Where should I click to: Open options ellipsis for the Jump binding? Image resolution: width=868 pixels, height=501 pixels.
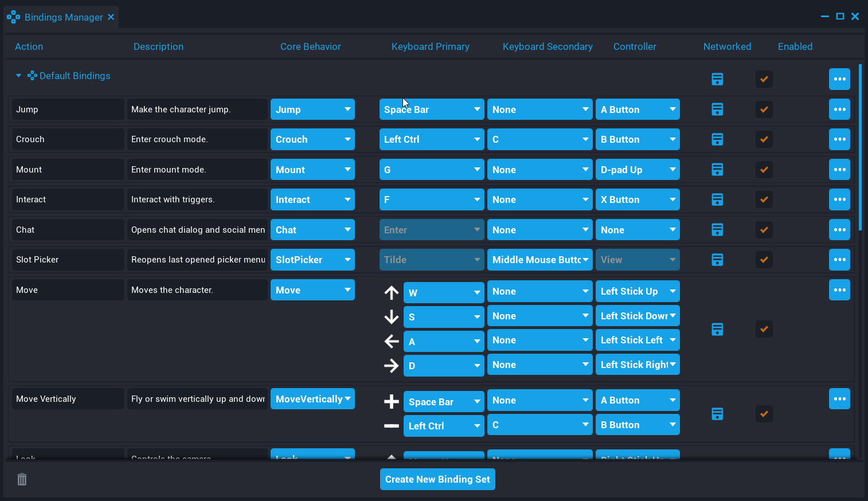point(839,109)
